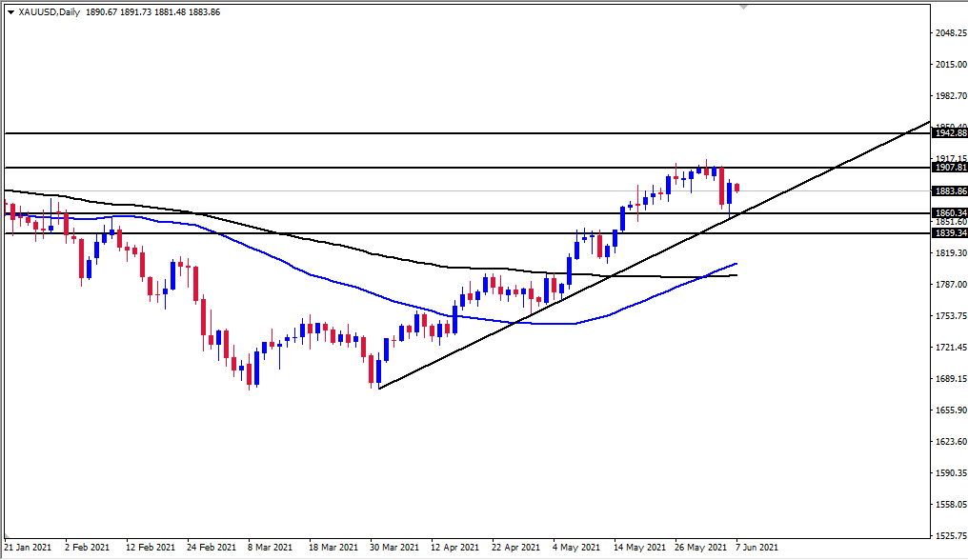Click the 18 Mar 2021 date label
Viewport: 968px width, 560px height.
click(334, 548)
